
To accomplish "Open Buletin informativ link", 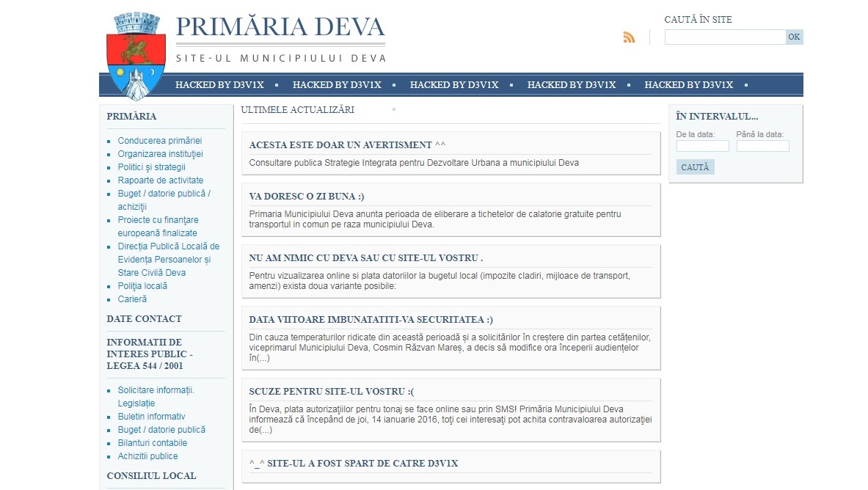I will pos(151,417).
